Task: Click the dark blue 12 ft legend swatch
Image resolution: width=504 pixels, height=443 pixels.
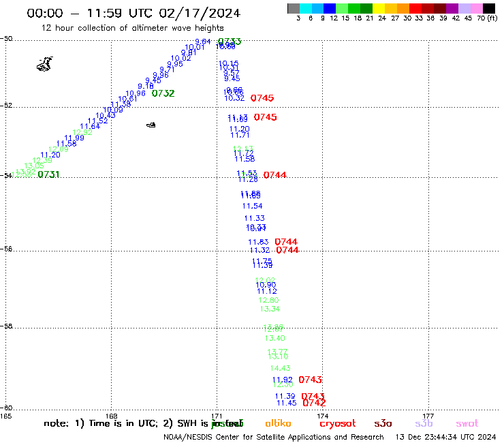Action: 330,8
